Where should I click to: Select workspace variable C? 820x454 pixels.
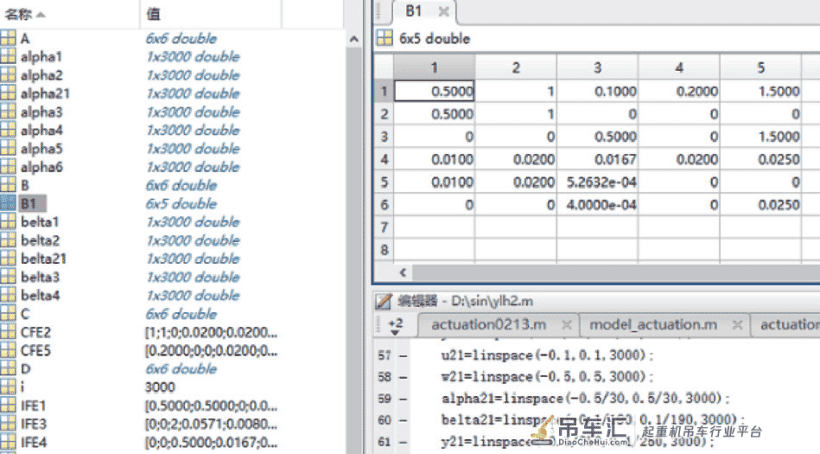click(25, 314)
